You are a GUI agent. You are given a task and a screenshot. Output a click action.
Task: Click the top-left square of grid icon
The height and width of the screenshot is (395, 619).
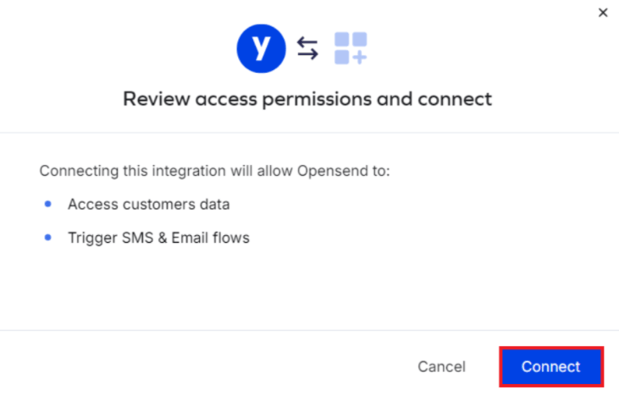[x=341, y=39]
